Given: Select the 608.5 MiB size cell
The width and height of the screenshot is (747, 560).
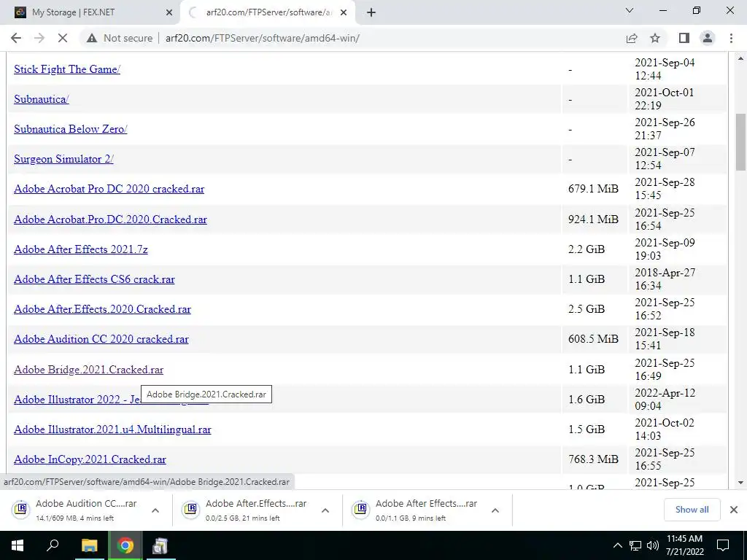Looking at the screenshot, I should (x=593, y=340).
